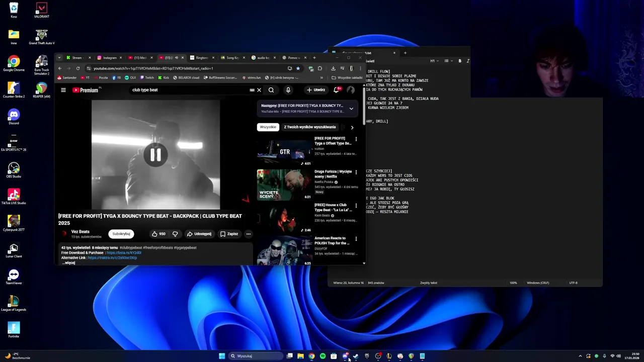
Task: Open the Twitch bookmark
Action: [147, 78]
